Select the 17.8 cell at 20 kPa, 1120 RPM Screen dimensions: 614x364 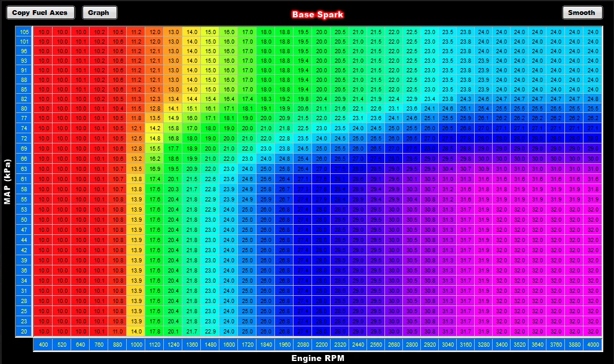coord(155,332)
